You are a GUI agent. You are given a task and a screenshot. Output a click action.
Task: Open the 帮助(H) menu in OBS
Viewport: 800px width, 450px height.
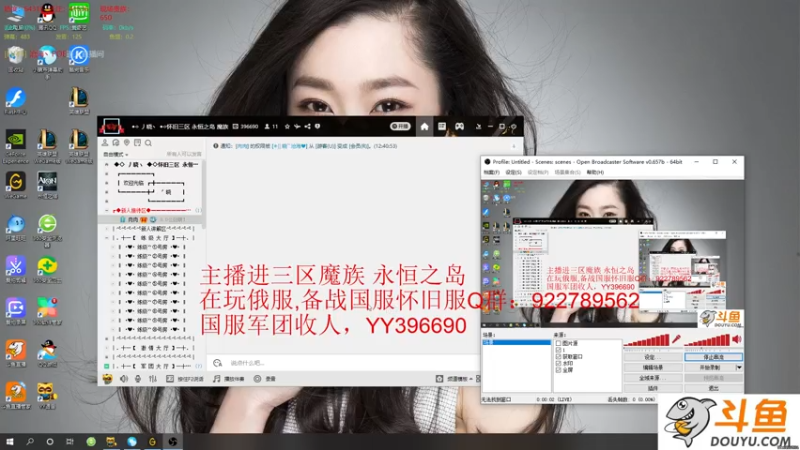(x=595, y=172)
